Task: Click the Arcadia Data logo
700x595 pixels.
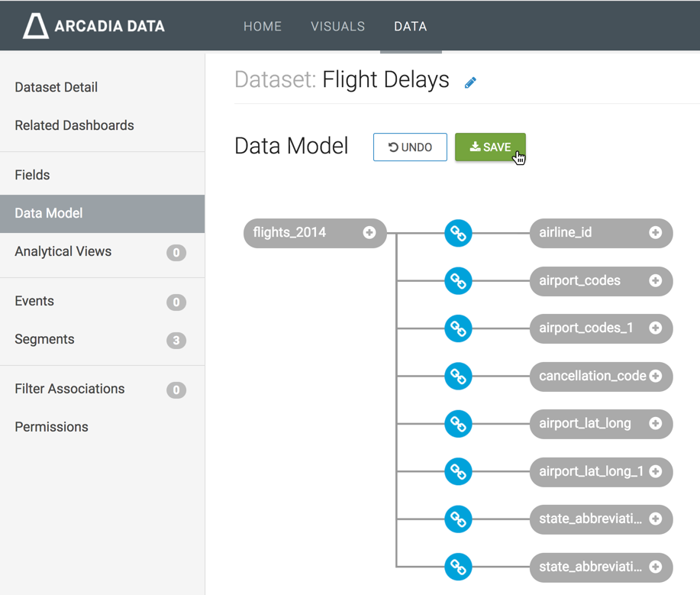Action: (x=93, y=26)
